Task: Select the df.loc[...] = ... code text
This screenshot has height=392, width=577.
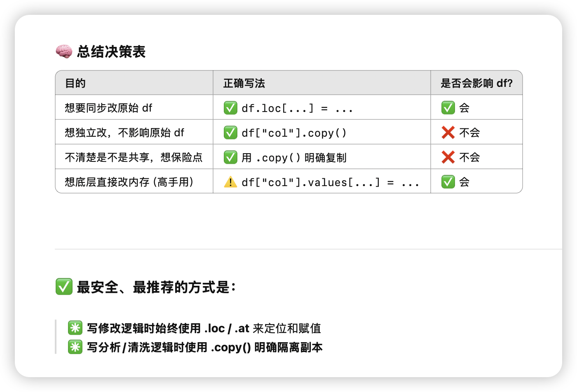Action: [x=297, y=108]
